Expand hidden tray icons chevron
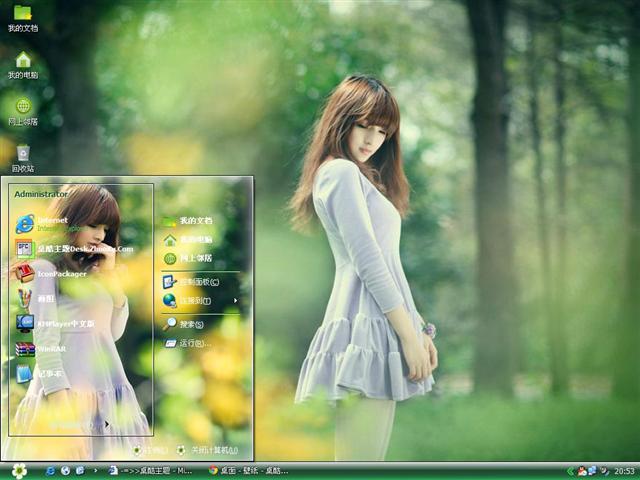Screen dimensions: 640x480 pyautogui.click(x=570, y=471)
